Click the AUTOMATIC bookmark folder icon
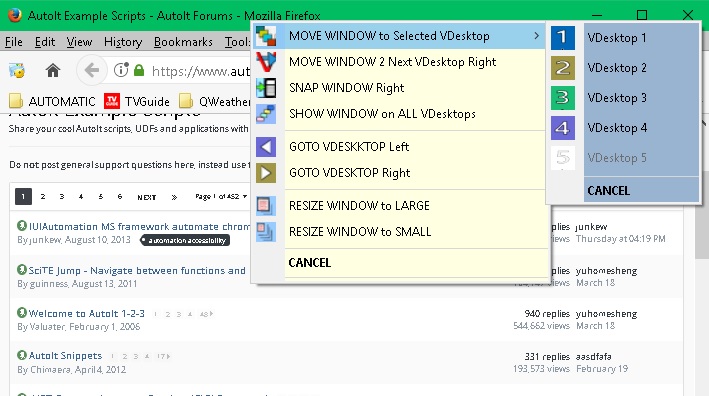Image resolution: width=709 pixels, height=396 pixels. [16, 101]
